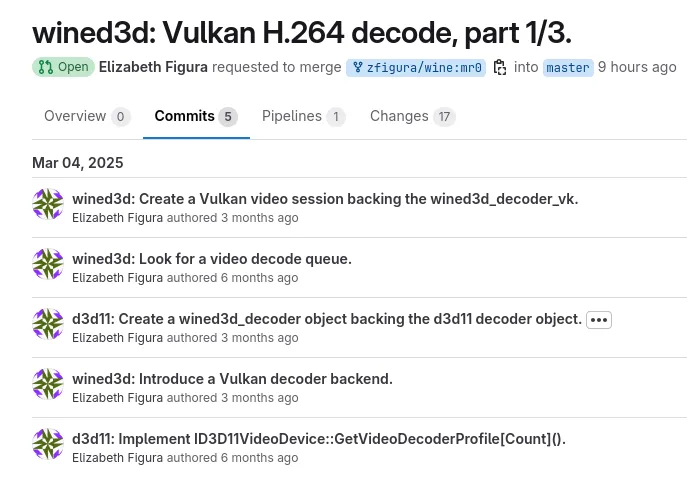This screenshot has width=687, height=493.
Task: Open commit 'Introduce a Vulkan decoder backend'
Action: click(232, 379)
